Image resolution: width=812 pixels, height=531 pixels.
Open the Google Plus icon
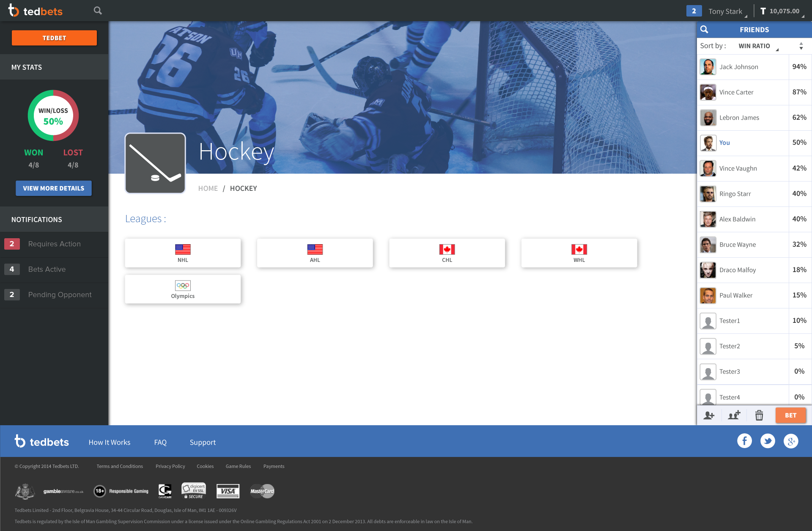[x=790, y=441]
